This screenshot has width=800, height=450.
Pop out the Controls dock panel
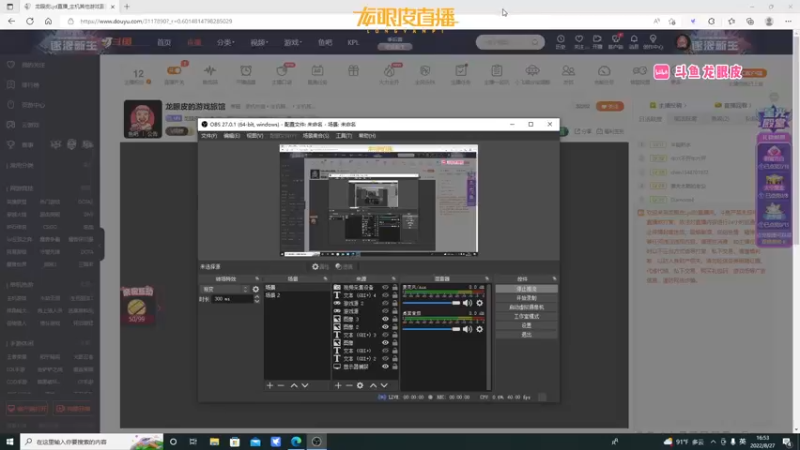click(x=554, y=279)
